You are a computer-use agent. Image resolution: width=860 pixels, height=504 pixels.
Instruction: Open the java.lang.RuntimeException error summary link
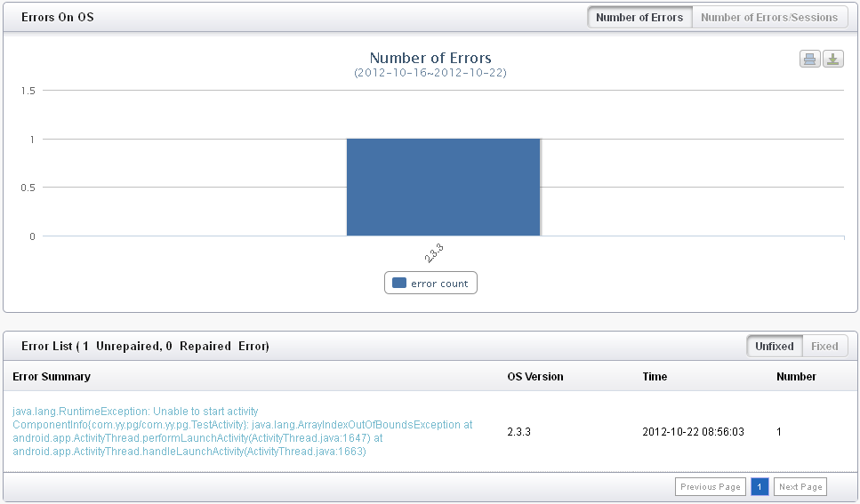[x=243, y=432]
